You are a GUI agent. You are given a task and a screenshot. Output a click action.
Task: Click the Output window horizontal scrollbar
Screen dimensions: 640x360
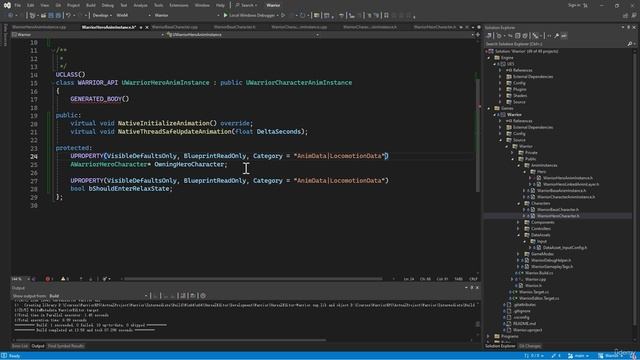click(x=171, y=340)
